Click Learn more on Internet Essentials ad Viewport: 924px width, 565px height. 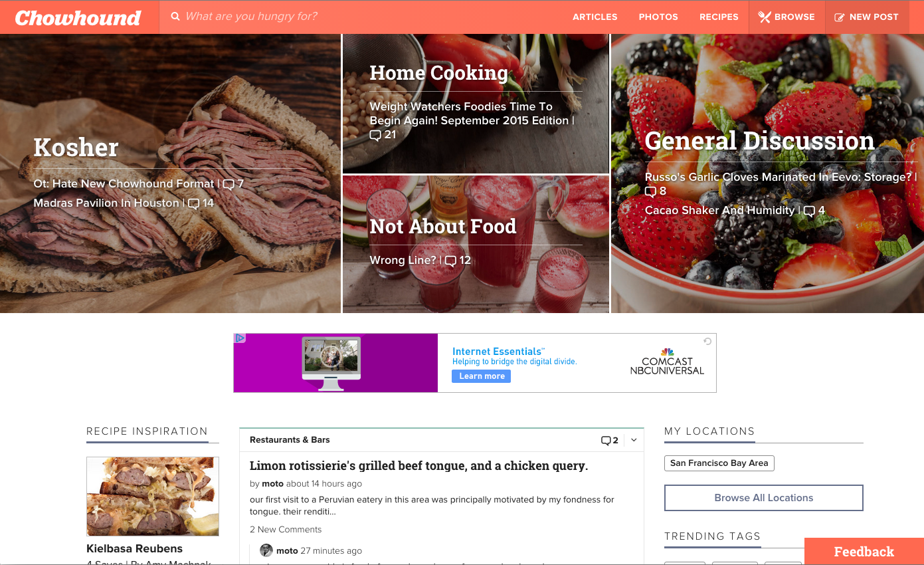(482, 376)
